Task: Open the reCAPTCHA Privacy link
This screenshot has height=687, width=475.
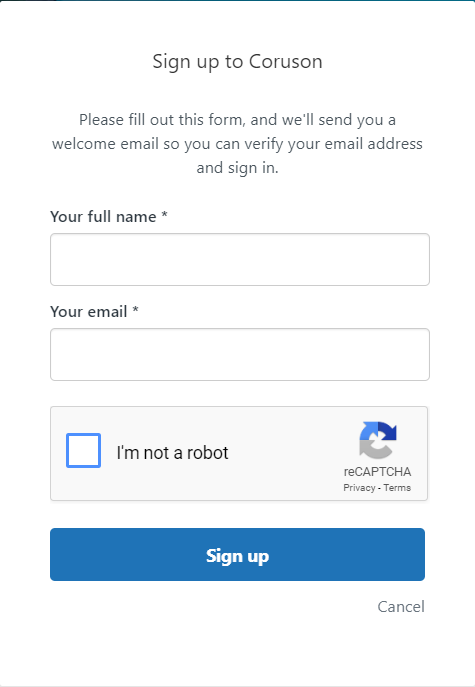Action: [359, 488]
